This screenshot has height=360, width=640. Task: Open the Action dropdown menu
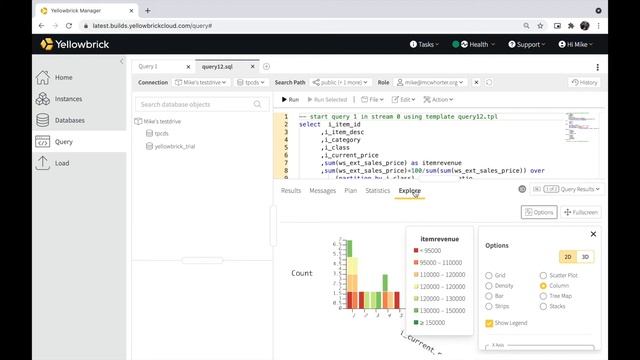tap(438, 100)
